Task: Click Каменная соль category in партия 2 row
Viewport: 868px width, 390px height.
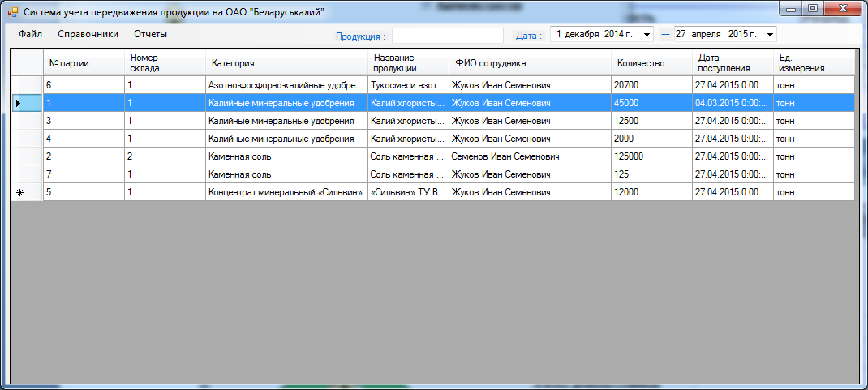Action: pos(286,156)
